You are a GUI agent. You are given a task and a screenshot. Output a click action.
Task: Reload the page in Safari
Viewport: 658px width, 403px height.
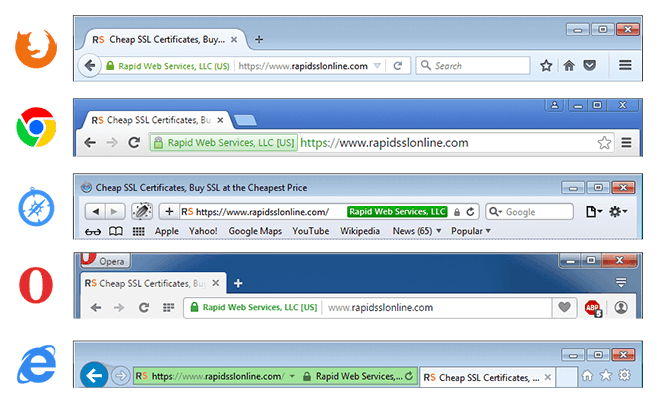click(x=470, y=212)
